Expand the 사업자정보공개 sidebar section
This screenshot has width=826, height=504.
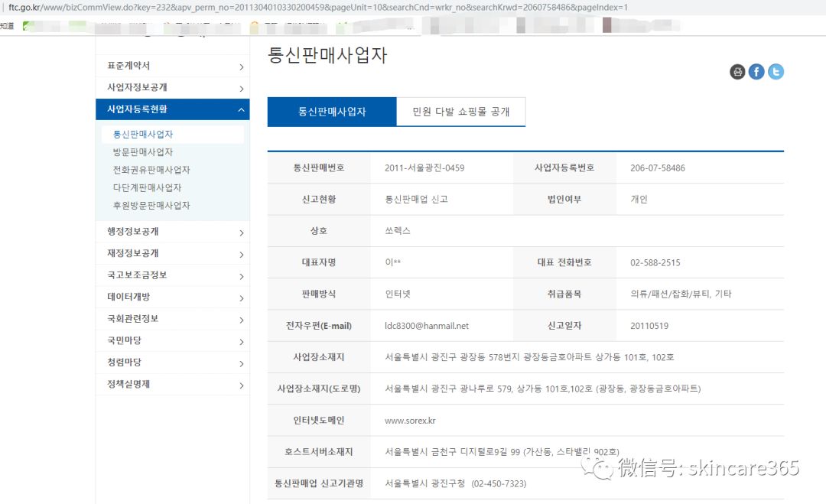172,87
